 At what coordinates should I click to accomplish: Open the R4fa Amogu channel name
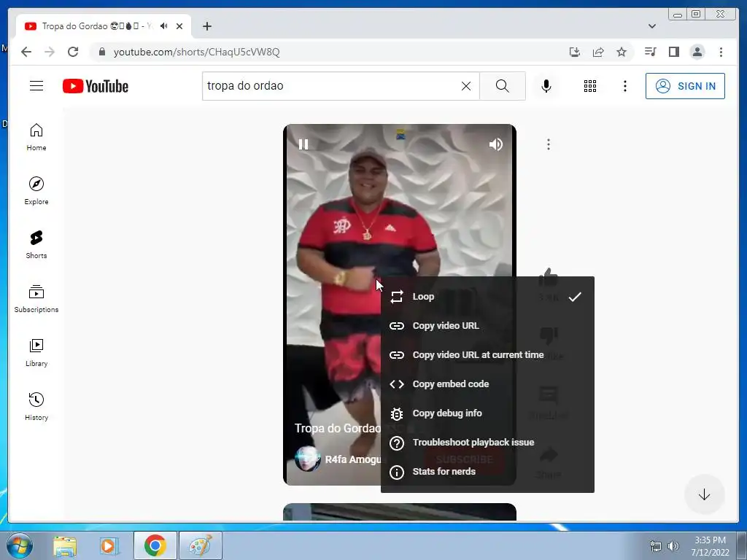(x=352, y=459)
